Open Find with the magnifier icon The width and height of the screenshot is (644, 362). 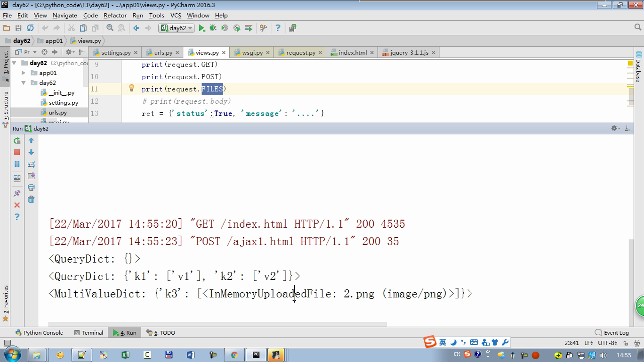110,28
